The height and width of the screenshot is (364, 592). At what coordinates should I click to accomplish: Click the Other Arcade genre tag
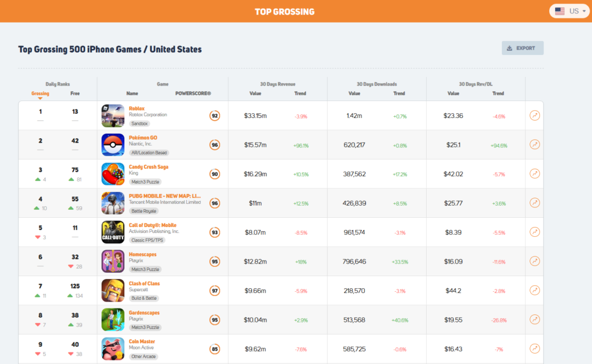click(143, 357)
